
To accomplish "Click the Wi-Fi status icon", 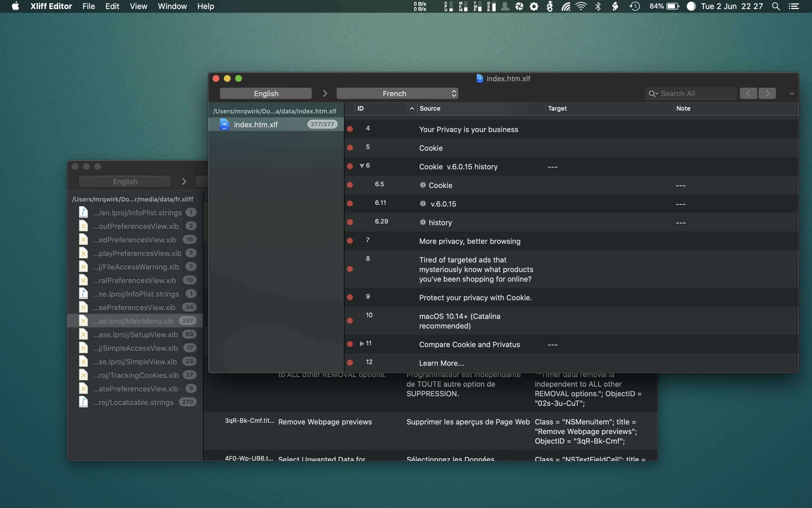I will tap(581, 6).
